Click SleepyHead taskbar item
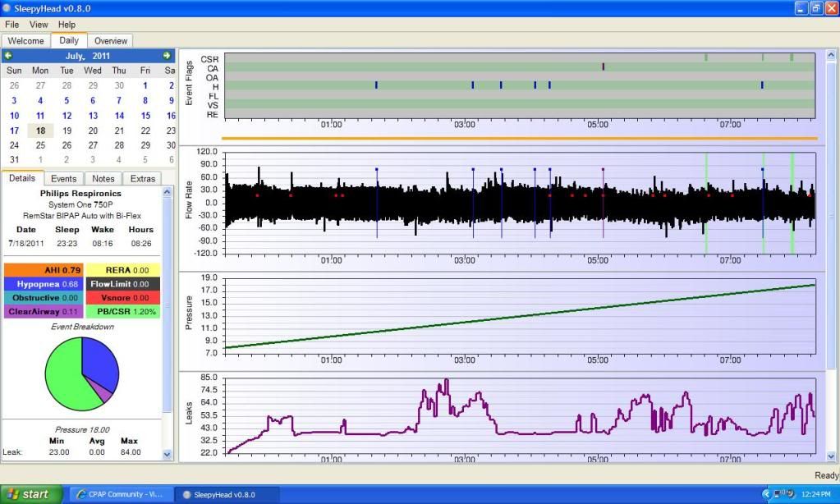Viewport: 840px width, 504px height. point(225,494)
